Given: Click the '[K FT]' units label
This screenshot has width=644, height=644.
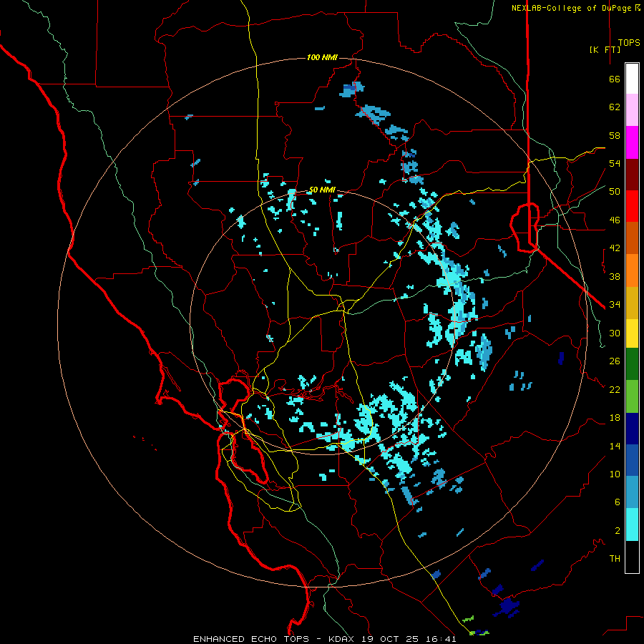Looking at the screenshot, I should [605, 50].
